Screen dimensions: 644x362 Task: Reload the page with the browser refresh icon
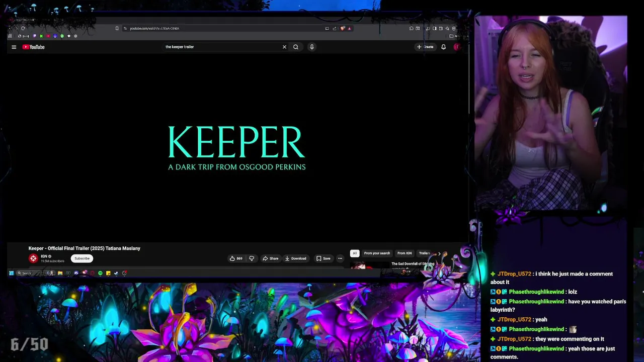(23, 28)
